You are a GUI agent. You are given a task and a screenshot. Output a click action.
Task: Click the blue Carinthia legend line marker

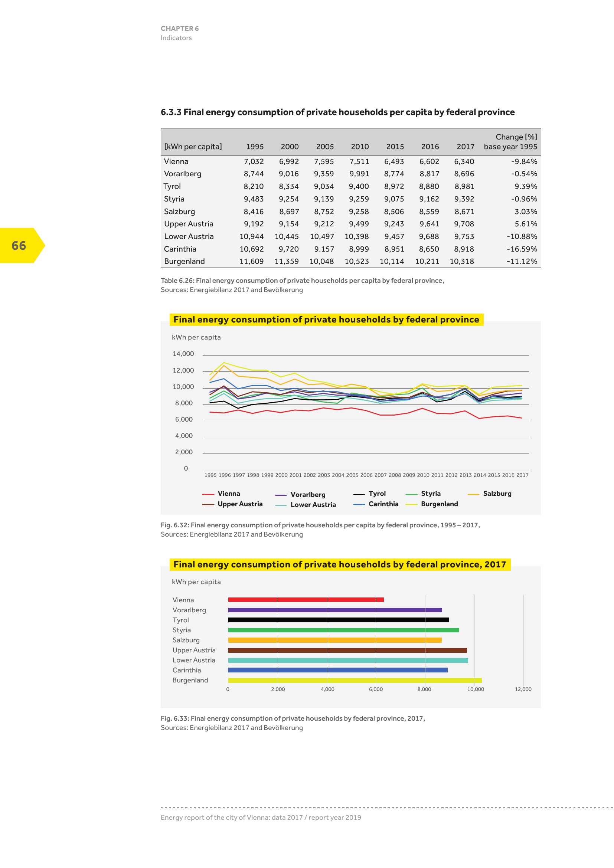coord(359,504)
